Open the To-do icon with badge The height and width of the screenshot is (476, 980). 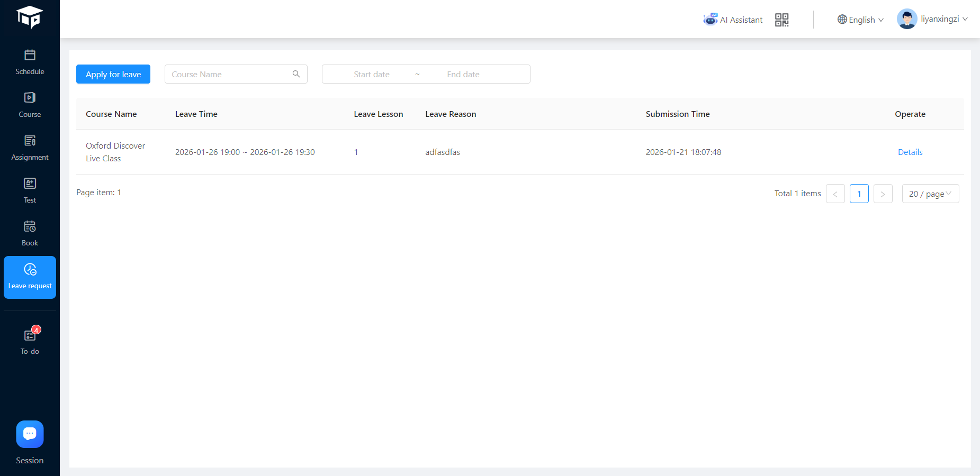pyautogui.click(x=30, y=335)
